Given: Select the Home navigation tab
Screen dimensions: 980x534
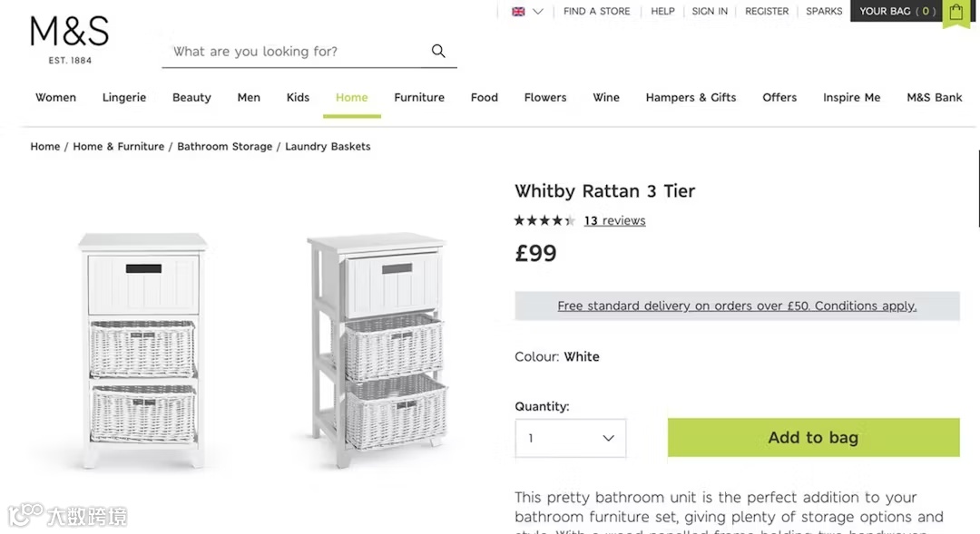Looking at the screenshot, I should [x=351, y=97].
